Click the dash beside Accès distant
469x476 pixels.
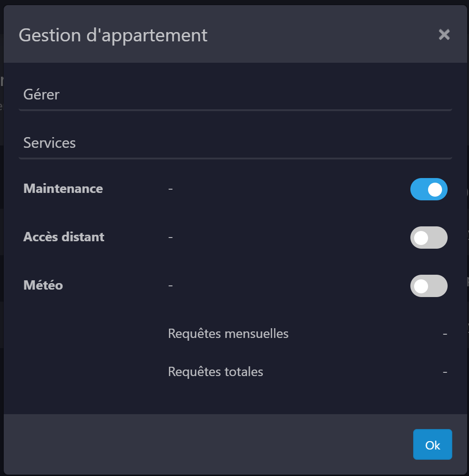pos(170,238)
